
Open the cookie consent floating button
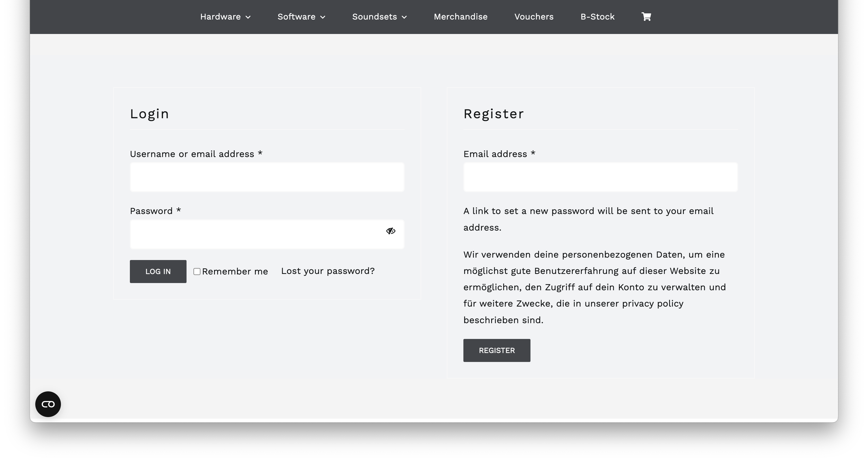tap(48, 404)
